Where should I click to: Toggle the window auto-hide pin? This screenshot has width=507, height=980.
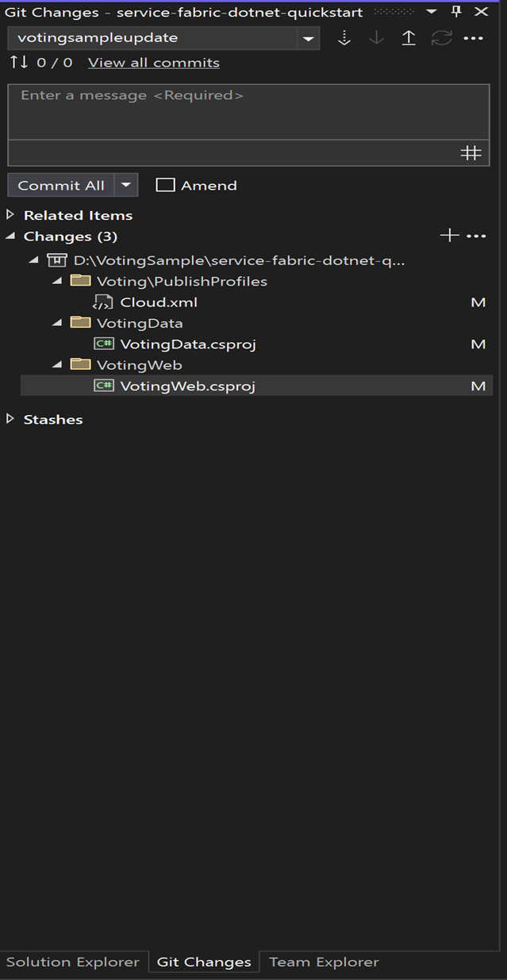pos(456,12)
